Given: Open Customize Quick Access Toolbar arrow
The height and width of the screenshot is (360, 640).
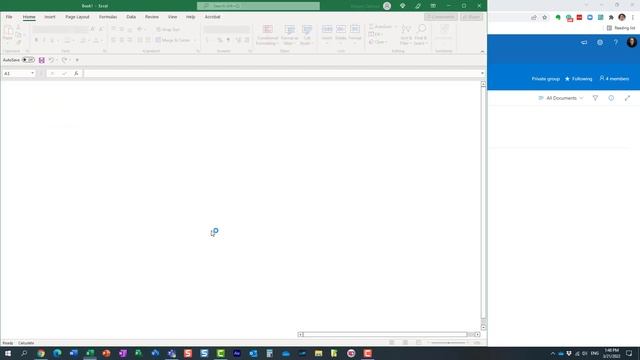Looking at the screenshot, I should 77,60.
